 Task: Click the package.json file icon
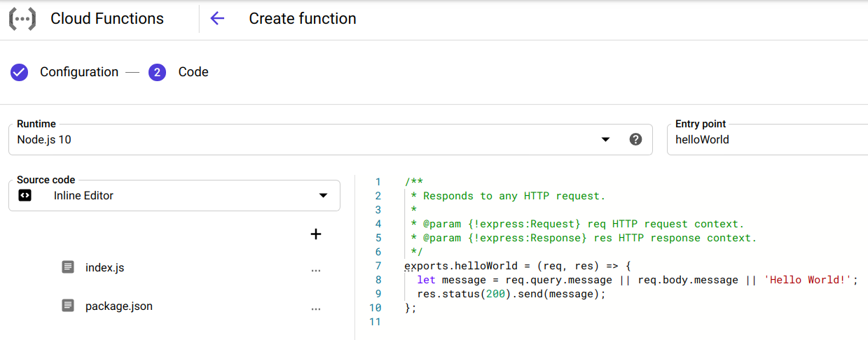click(x=68, y=306)
